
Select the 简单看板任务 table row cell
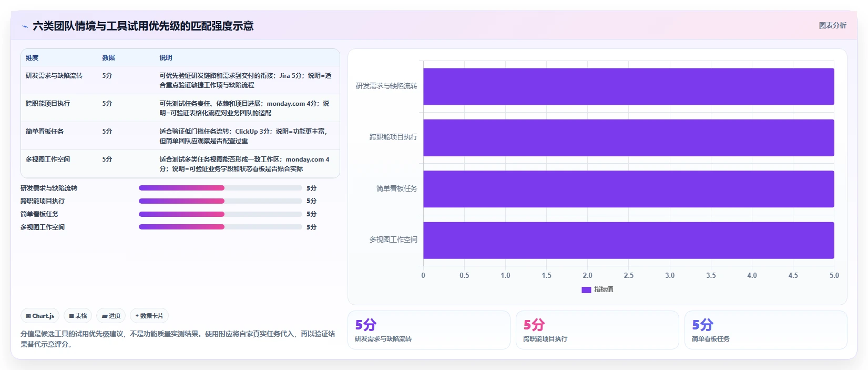tap(45, 132)
